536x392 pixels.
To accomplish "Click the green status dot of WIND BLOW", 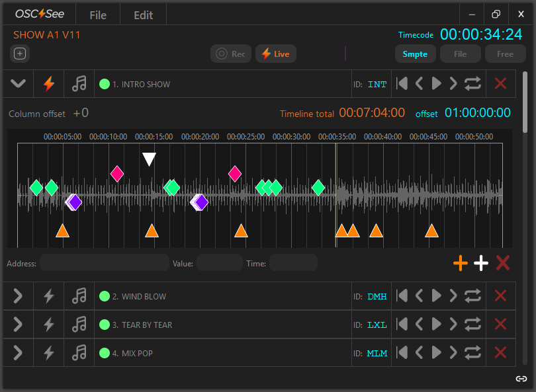I will pos(105,296).
